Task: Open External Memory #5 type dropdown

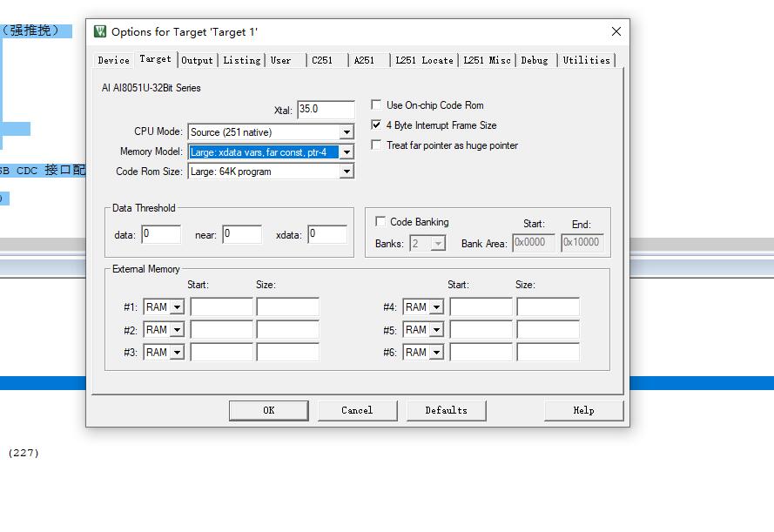Action: click(x=436, y=329)
